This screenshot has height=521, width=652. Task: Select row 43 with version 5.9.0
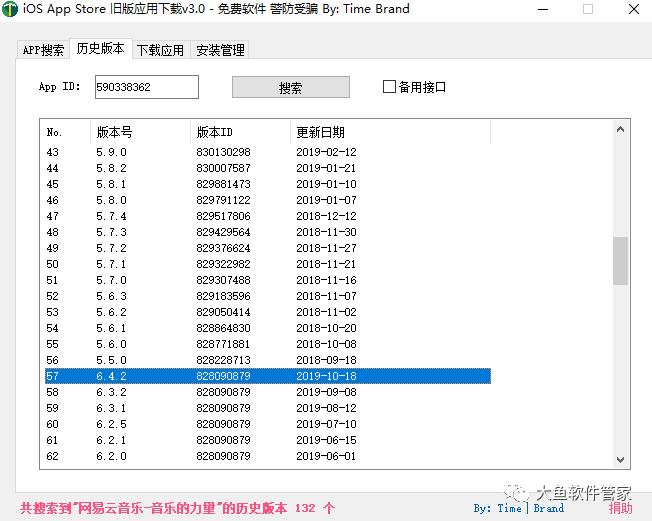pos(268,152)
